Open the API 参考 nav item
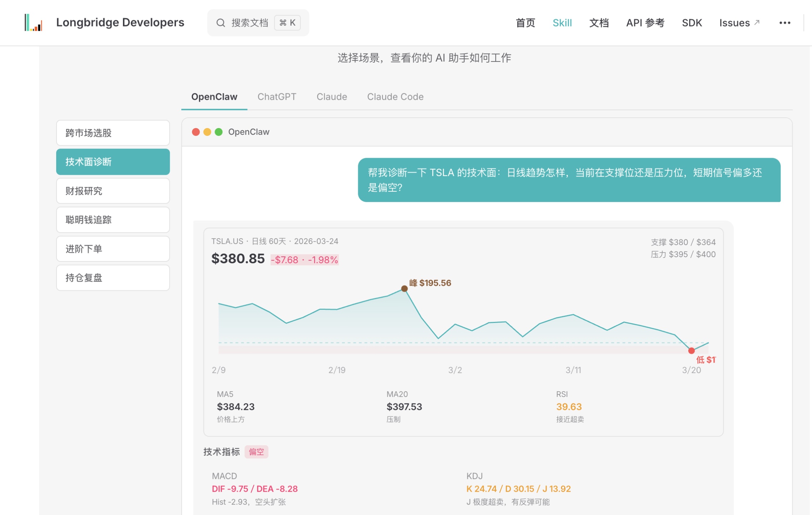Image resolution: width=812 pixels, height=515 pixels. (x=645, y=23)
